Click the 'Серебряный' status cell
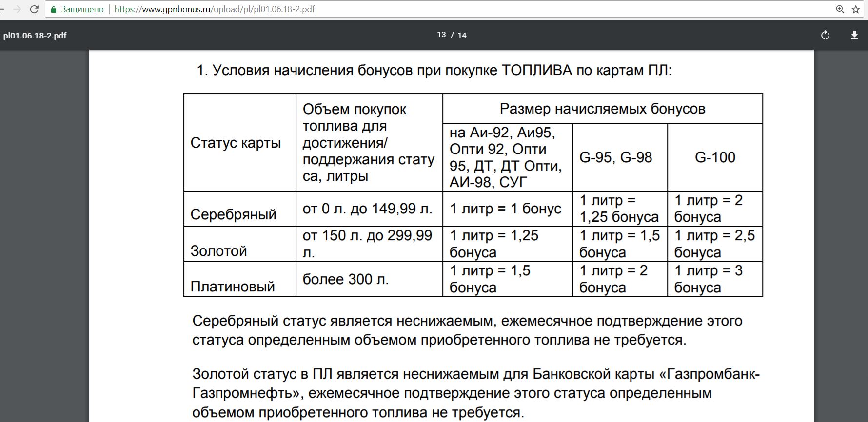The width and height of the screenshot is (868, 422). pyautogui.click(x=240, y=209)
